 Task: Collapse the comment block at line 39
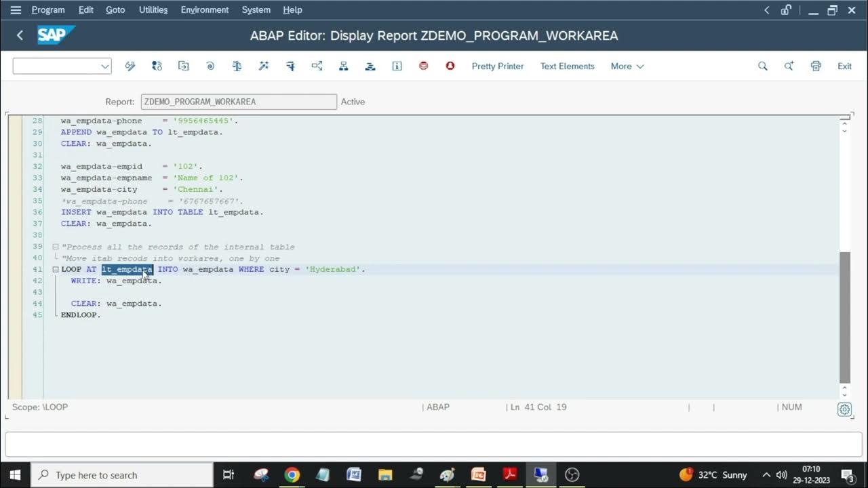[x=56, y=247]
